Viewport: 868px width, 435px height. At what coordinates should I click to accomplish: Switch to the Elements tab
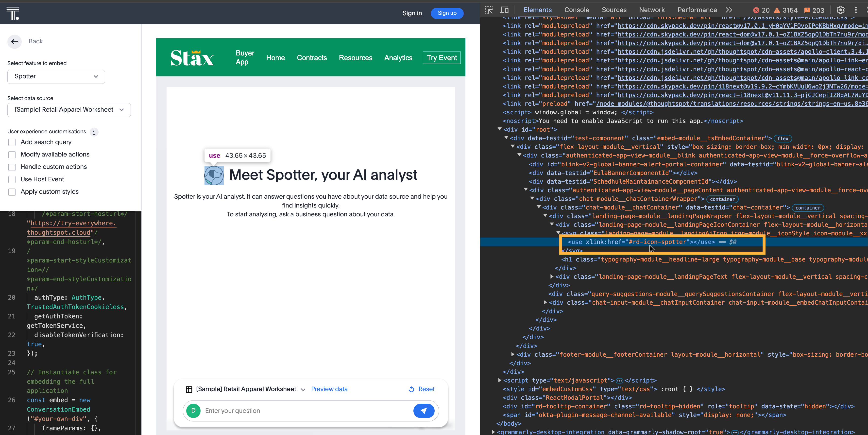coord(537,10)
